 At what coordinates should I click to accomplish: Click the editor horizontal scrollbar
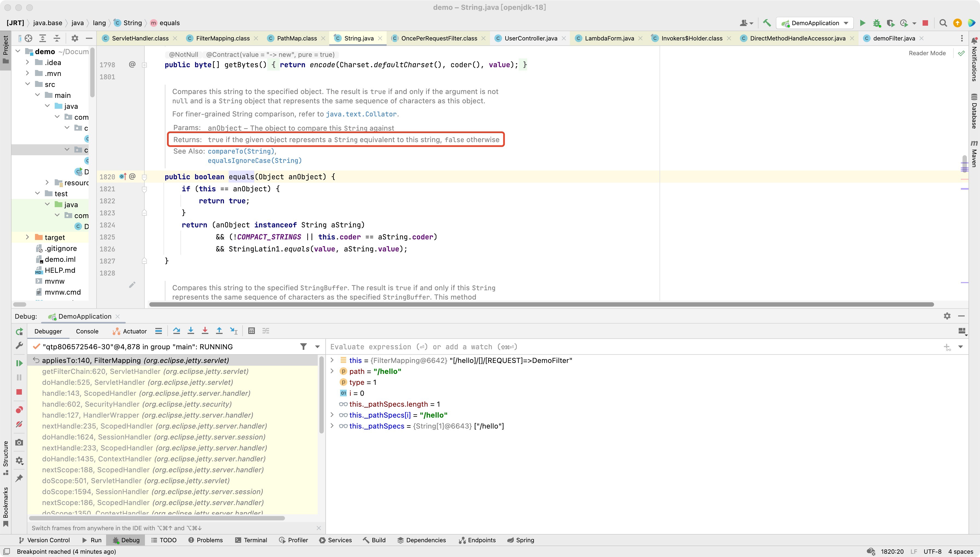[x=541, y=304]
